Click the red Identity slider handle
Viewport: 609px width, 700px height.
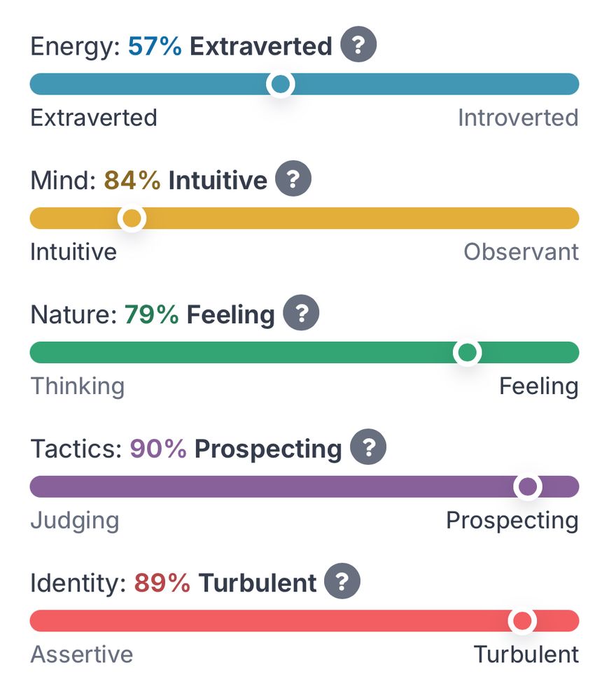click(522, 620)
